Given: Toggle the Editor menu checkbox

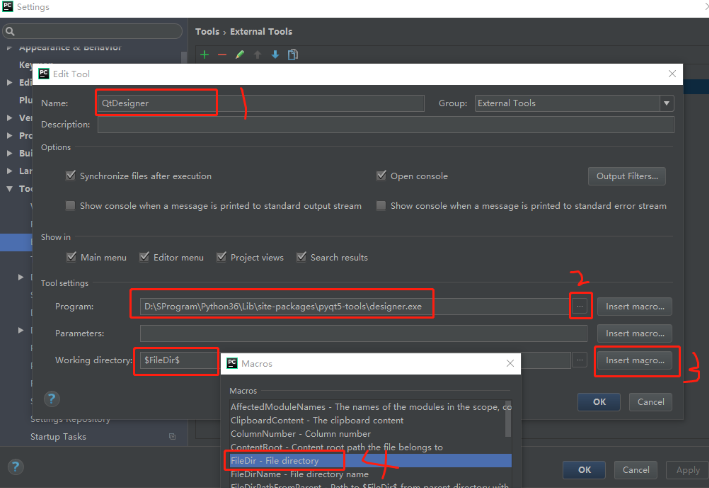Looking at the screenshot, I should pyautogui.click(x=144, y=257).
